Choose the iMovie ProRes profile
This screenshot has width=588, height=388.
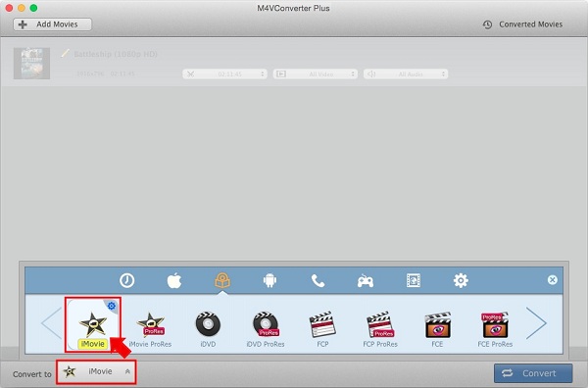[x=150, y=330]
